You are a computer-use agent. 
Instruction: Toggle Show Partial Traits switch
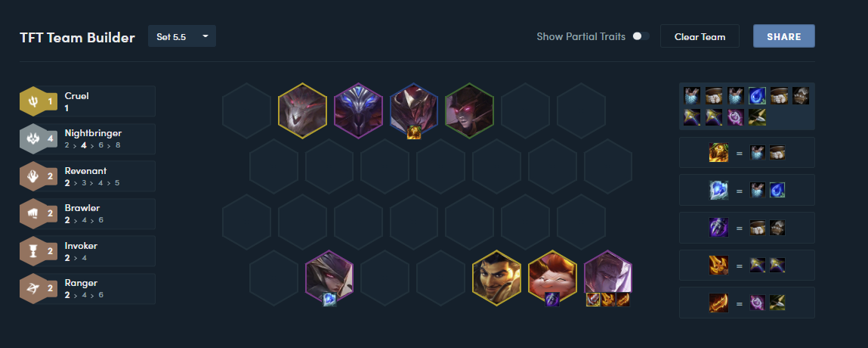point(641,36)
